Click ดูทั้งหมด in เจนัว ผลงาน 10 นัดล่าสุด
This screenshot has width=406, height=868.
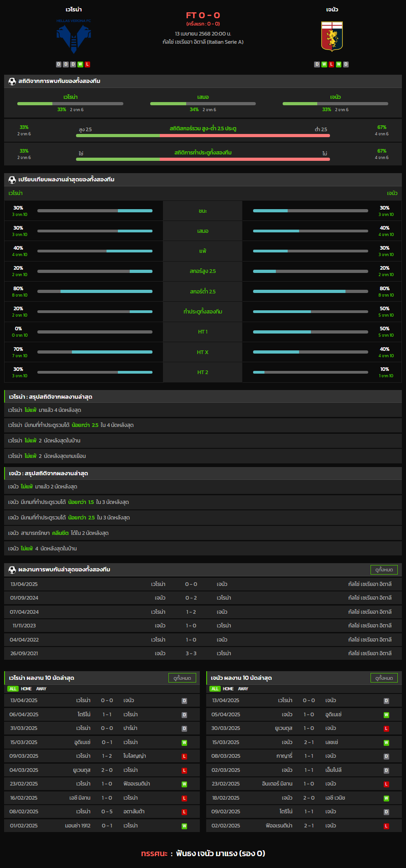(384, 678)
